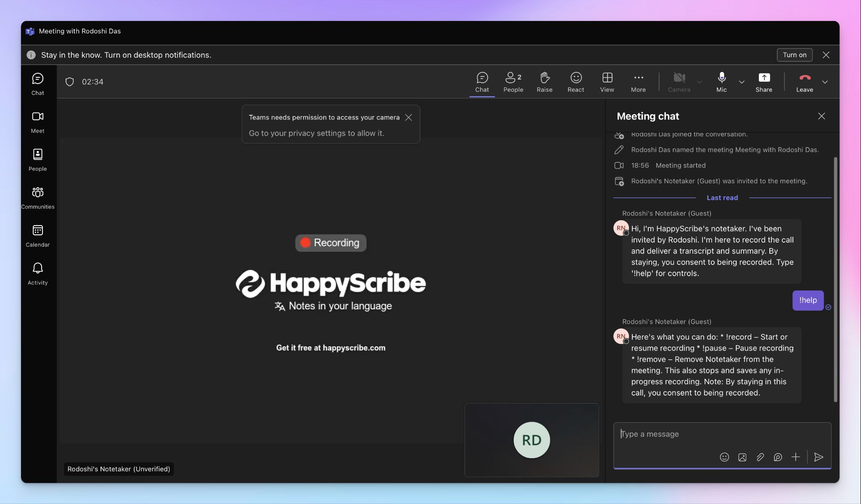Open Calendar in the left sidebar

point(37,236)
